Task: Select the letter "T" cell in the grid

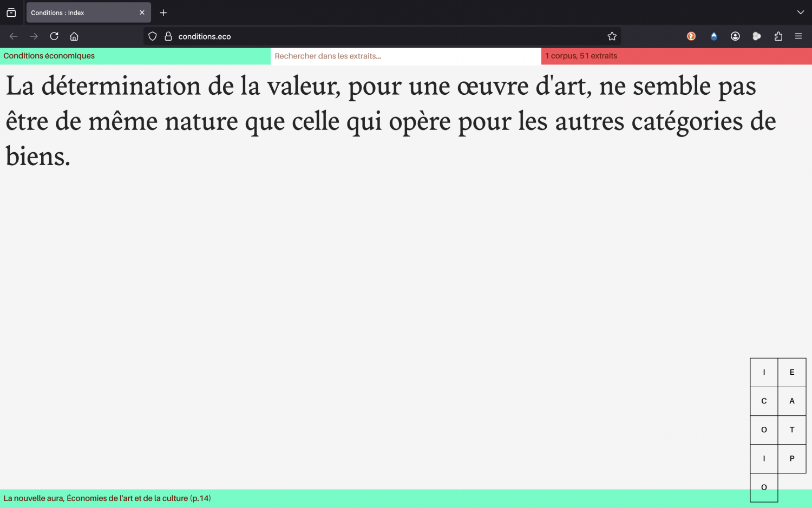Action: pyautogui.click(x=792, y=430)
